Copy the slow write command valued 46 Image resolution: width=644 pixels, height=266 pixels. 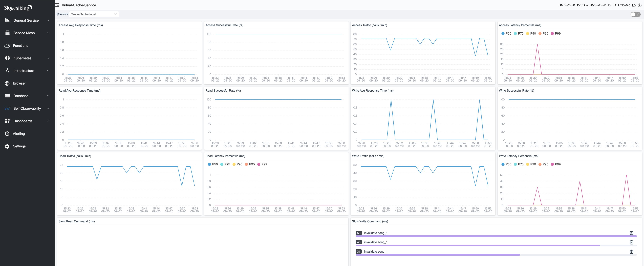631,242
